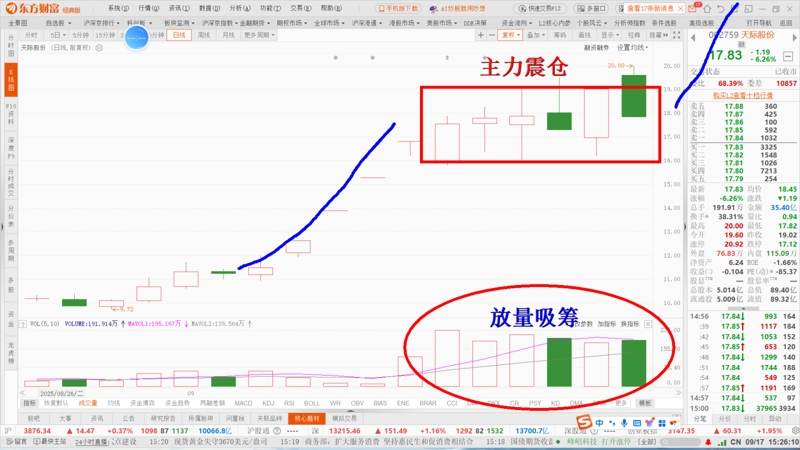Screen dimensions: 800x450
Task: Select the BOLL indicator
Action: click(x=312, y=403)
